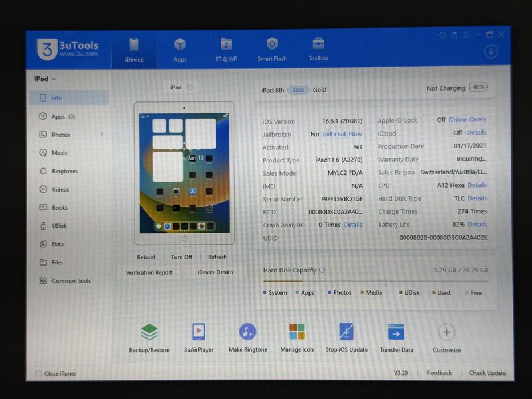This screenshot has width=532, height=399.
Task: Click the Jailbreak Now link
Action: tap(342, 134)
